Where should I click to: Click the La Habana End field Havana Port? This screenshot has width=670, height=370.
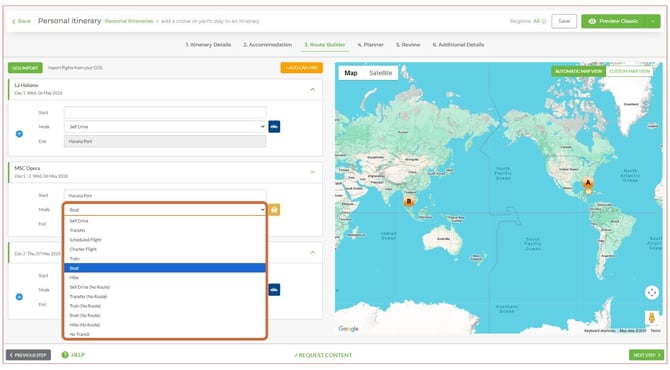click(165, 141)
